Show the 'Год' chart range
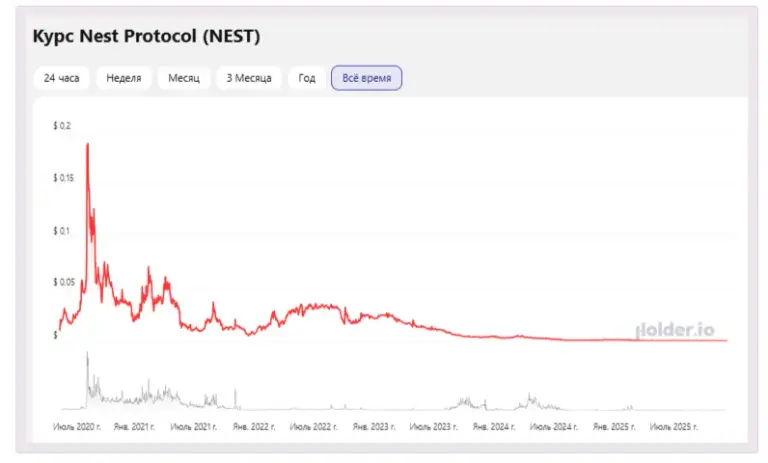Image resolution: width=768 pixels, height=463 pixels. tap(307, 78)
